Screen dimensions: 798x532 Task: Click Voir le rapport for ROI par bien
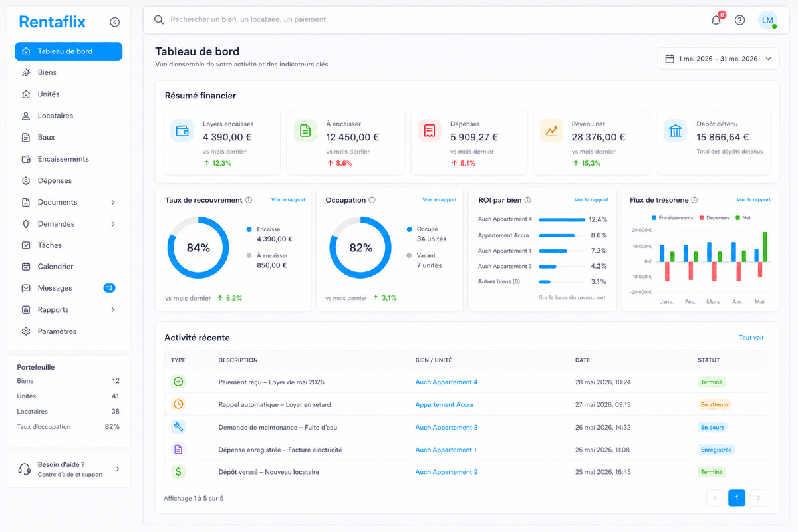[x=591, y=200]
